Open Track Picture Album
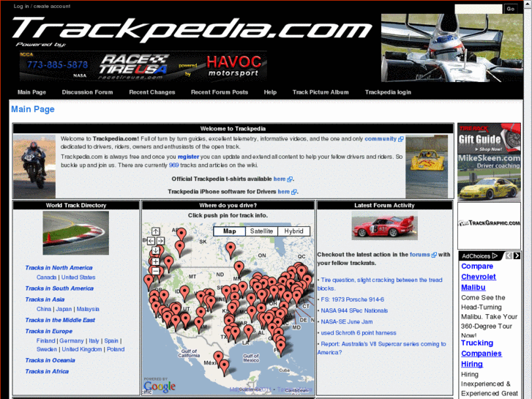 (x=321, y=92)
